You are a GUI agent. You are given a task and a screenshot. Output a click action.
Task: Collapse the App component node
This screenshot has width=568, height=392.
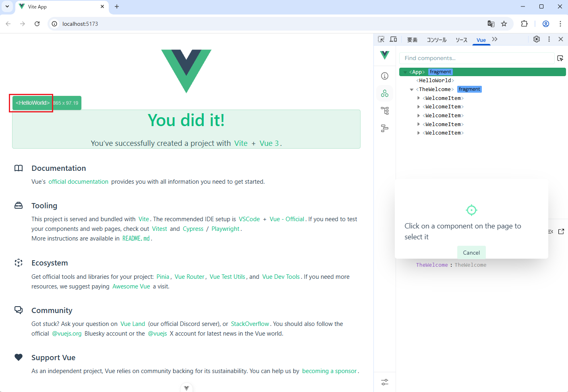point(405,72)
